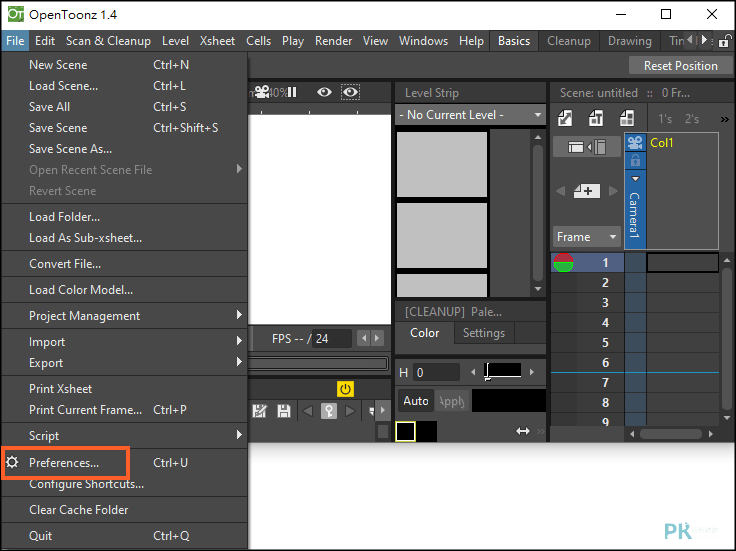Viewport: 736px width, 551px height.
Task: Open the No Current Level dropdown
Action: (470, 115)
